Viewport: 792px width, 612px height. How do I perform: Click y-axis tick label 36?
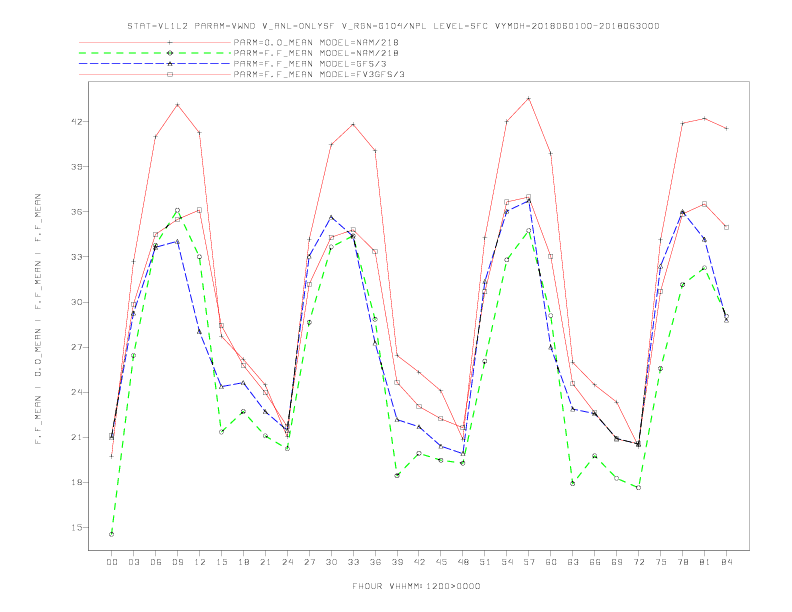tap(76, 212)
